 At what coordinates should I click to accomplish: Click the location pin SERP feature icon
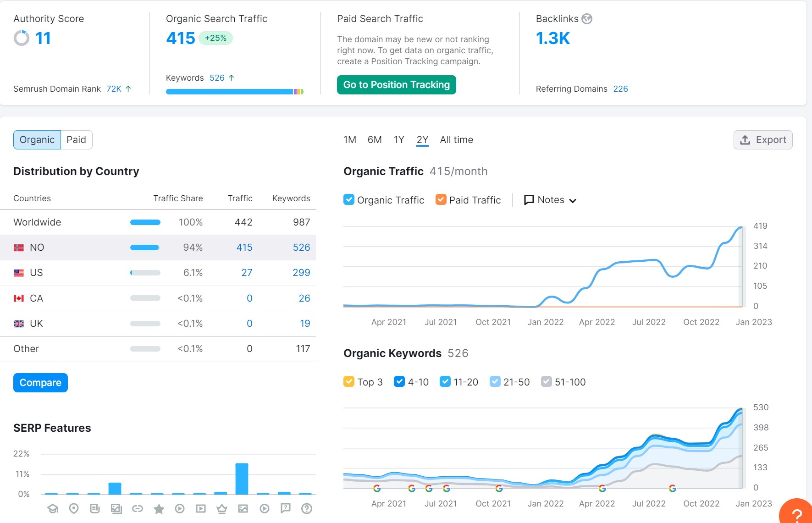click(74, 508)
